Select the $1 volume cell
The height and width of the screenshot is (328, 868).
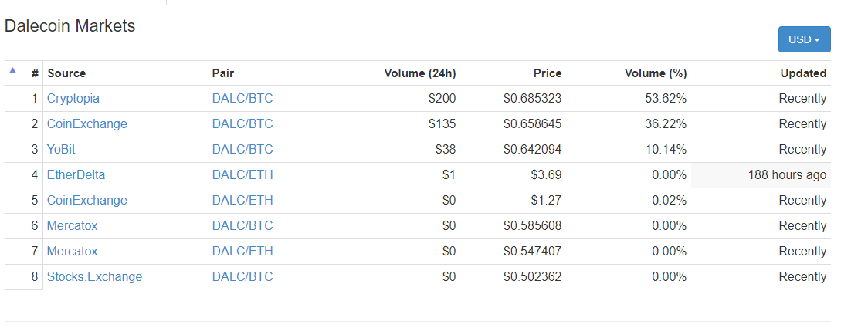tap(449, 174)
